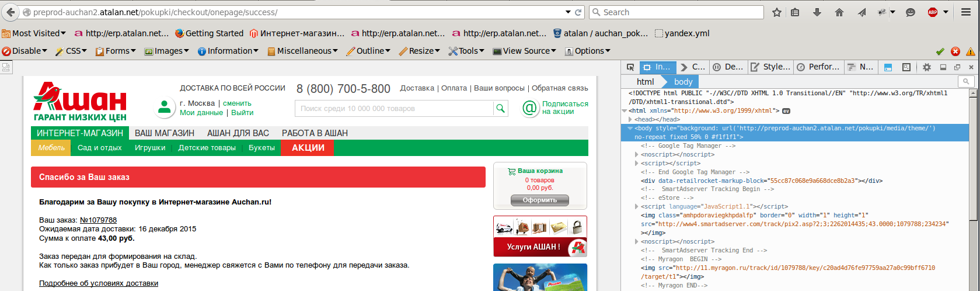The width and height of the screenshot is (980, 291).
Task: Open the downloads arrow icon
Action: point(817,12)
